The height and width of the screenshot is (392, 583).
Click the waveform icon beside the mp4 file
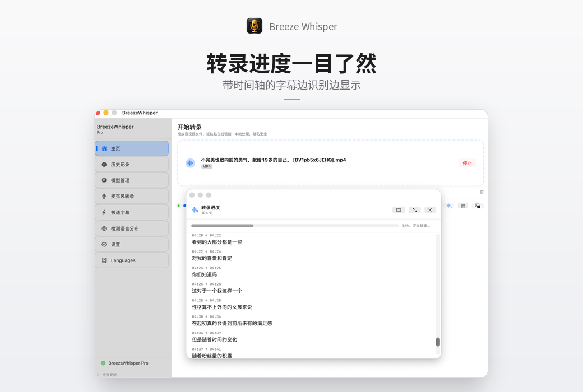(x=191, y=163)
